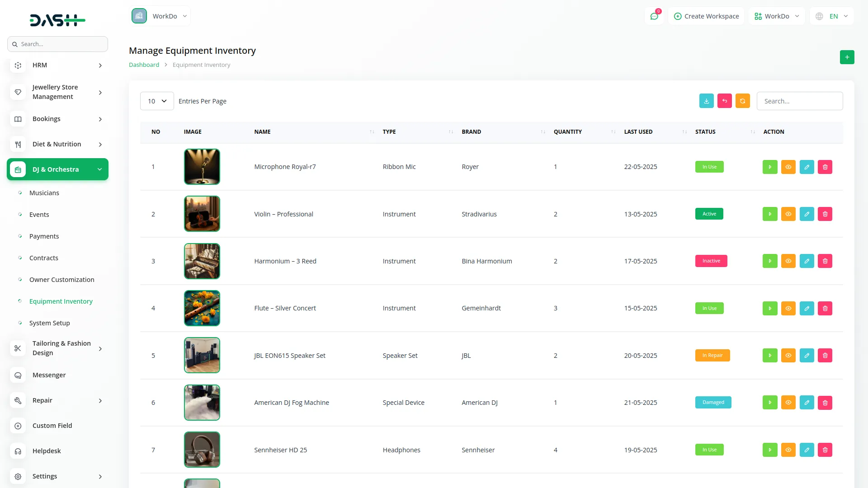868x488 pixels.
Task: View the Flute – Silver Concert details
Action: (788, 309)
